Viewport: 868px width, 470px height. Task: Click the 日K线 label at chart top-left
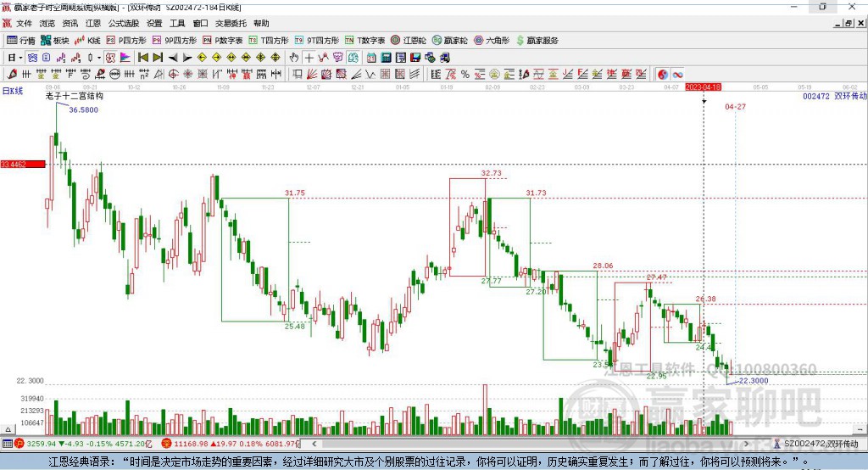(x=12, y=91)
